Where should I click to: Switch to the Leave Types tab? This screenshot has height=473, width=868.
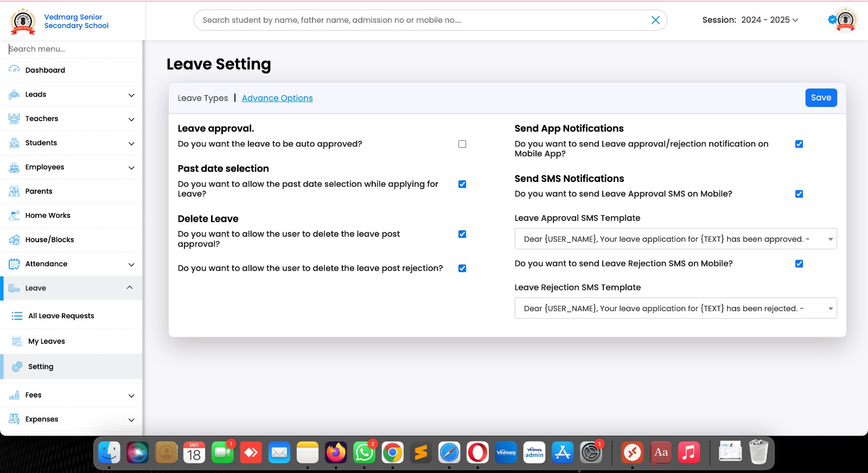click(x=203, y=98)
